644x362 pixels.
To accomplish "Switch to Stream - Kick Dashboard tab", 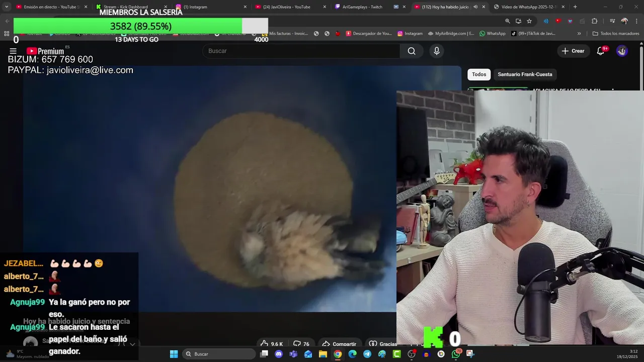I will point(126,7).
